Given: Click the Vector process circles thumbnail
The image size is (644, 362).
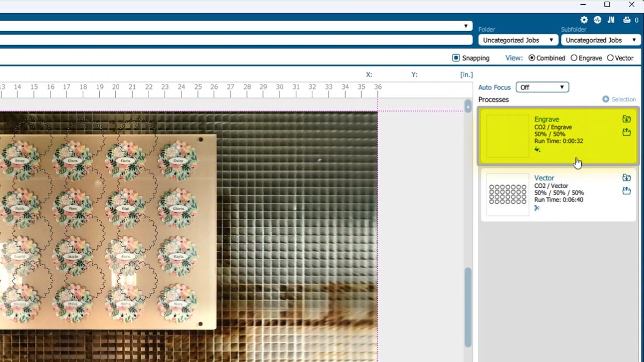Looking at the screenshot, I should click(x=508, y=195).
